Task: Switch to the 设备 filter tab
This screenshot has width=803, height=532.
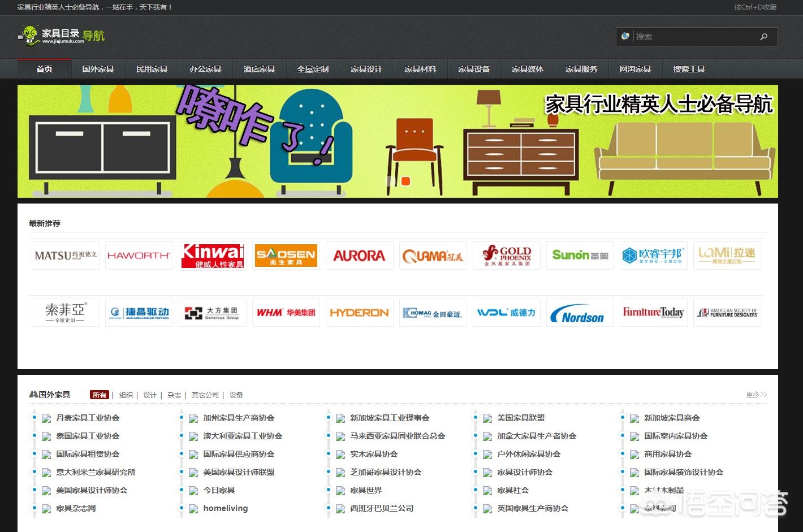Action: point(236,395)
